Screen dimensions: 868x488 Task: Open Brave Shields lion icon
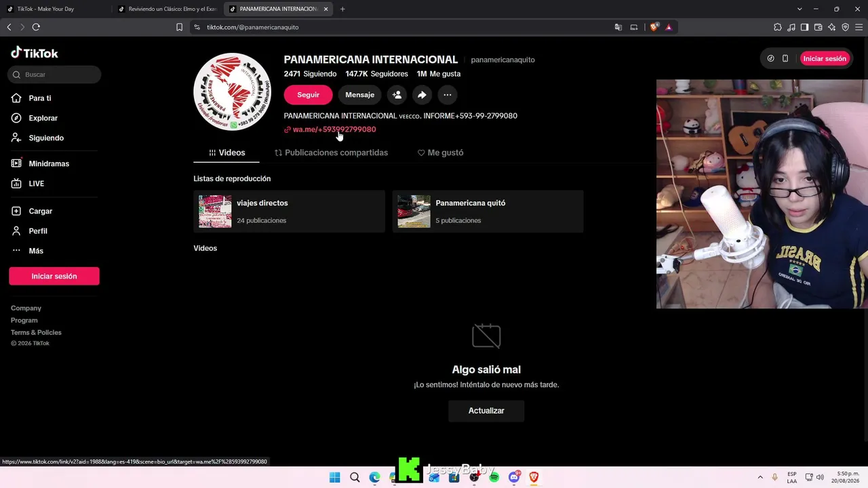tap(654, 27)
